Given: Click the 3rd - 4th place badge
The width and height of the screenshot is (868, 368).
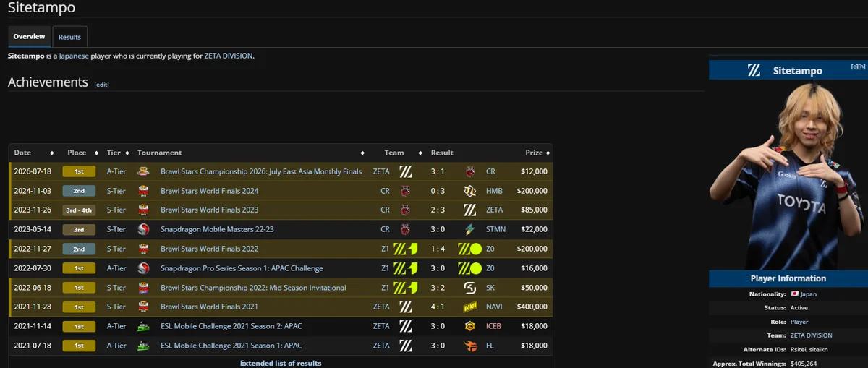Looking at the screenshot, I should coord(79,210).
